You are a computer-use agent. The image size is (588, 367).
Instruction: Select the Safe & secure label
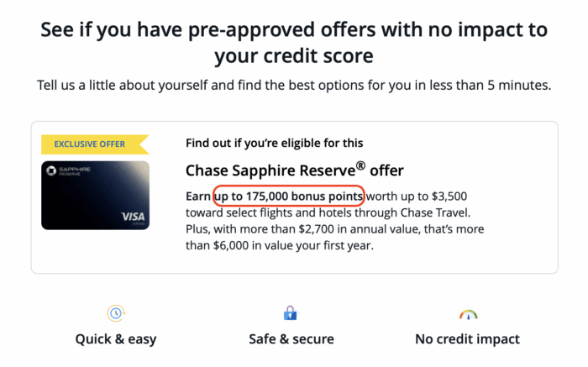(291, 339)
